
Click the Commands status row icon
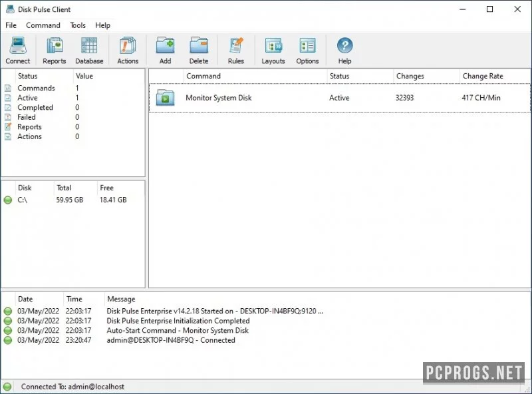(x=8, y=88)
